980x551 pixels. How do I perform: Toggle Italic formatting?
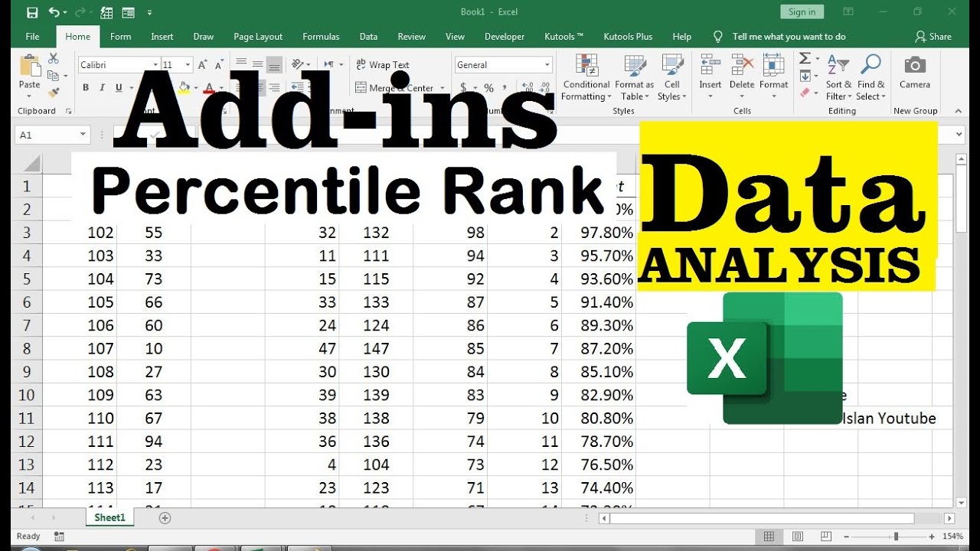(x=103, y=88)
